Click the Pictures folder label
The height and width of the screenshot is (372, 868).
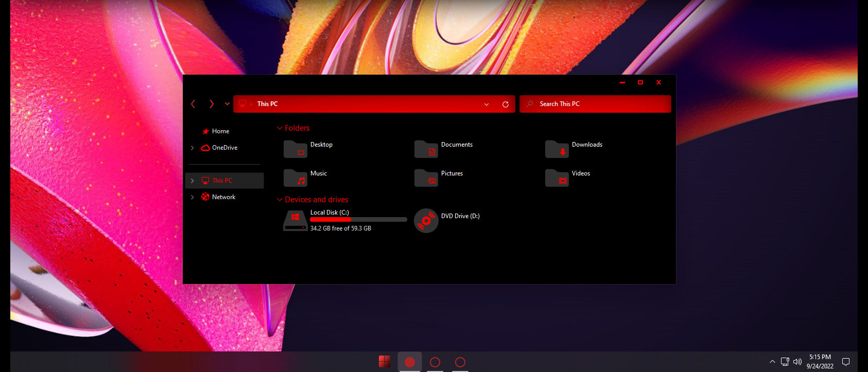[452, 173]
